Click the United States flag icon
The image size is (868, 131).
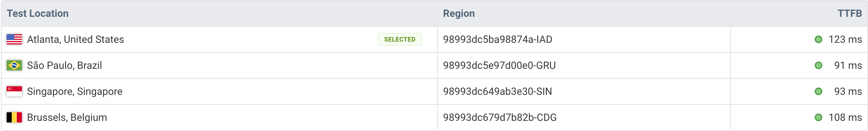click(14, 39)
